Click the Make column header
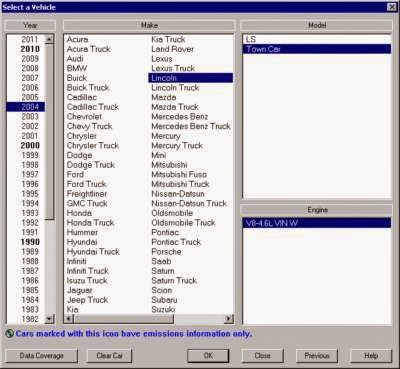 (149, 25)
